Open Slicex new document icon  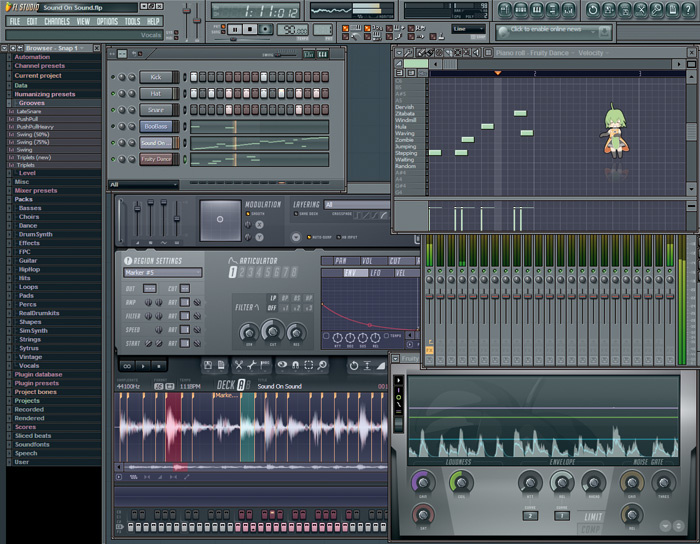coord(221,365)
